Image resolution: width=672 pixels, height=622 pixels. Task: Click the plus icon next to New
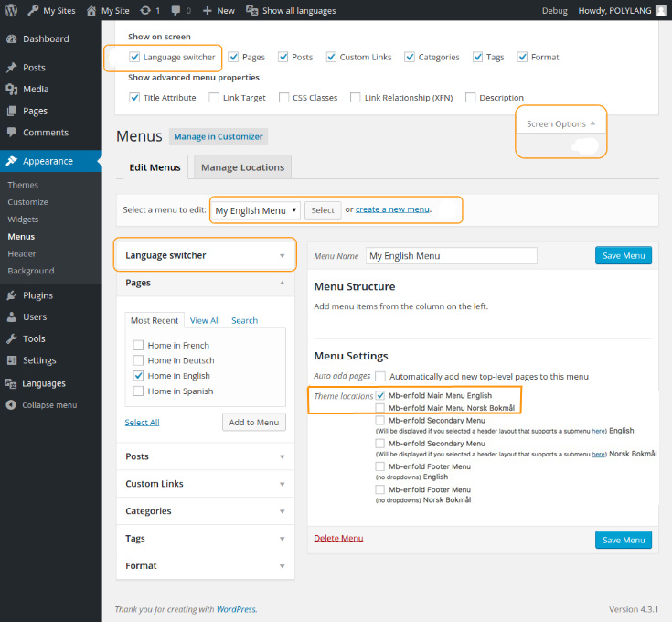pyautogui.click(x=207, y=10)
